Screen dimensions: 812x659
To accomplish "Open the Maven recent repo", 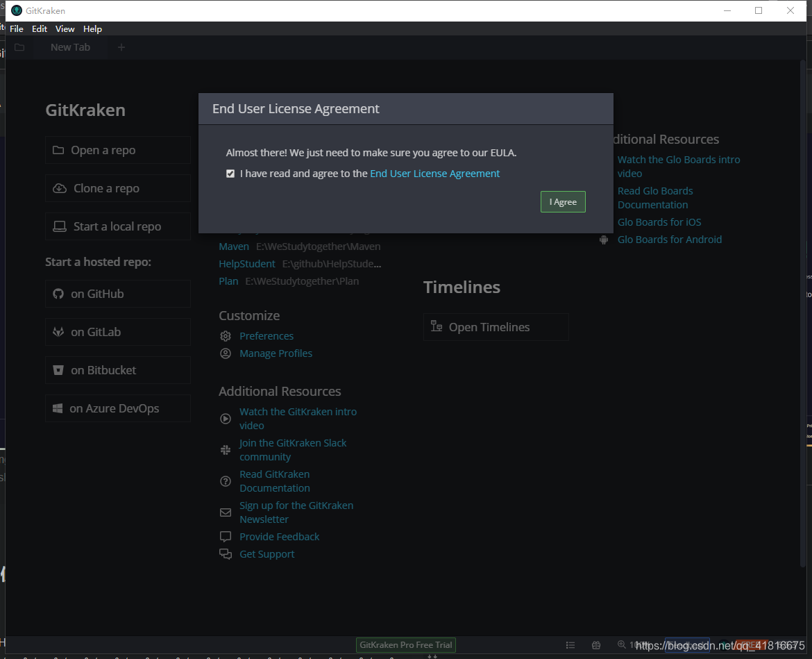I will point(234,247).
